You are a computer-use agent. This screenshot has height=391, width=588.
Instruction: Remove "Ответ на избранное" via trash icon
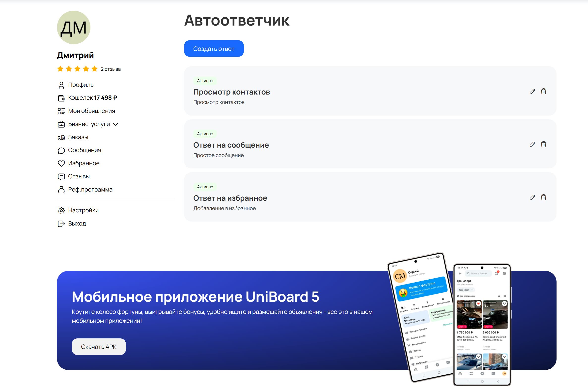[x=543, y=197]
